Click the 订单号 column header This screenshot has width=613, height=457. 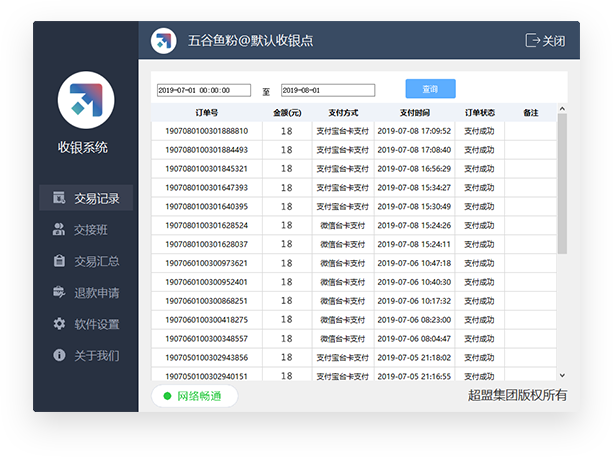(x=207, y=113)
